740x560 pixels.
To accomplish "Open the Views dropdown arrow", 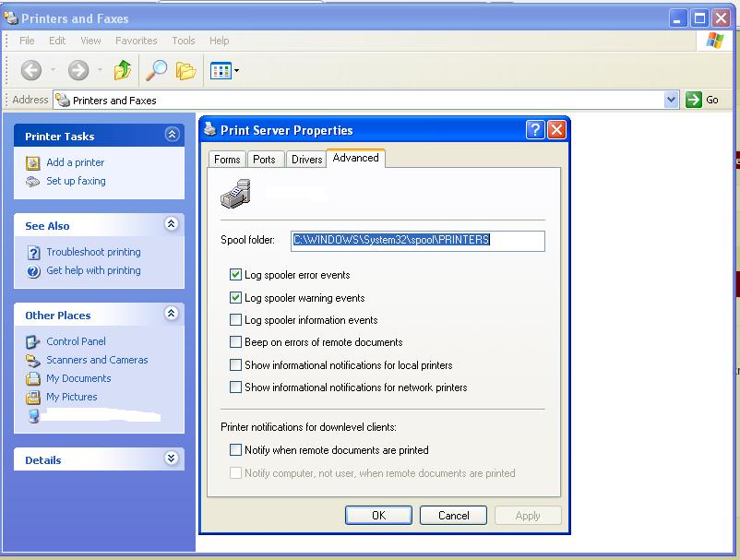I will click(236, 71).
